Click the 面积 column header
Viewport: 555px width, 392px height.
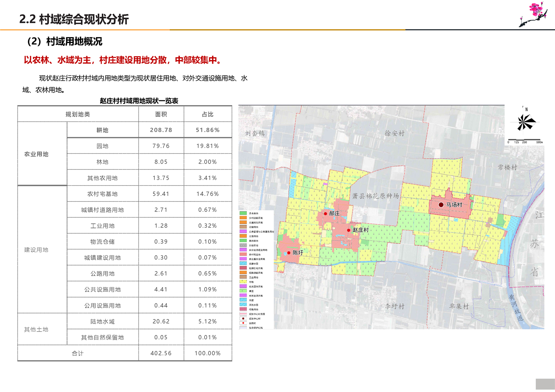tap(161, 114)
